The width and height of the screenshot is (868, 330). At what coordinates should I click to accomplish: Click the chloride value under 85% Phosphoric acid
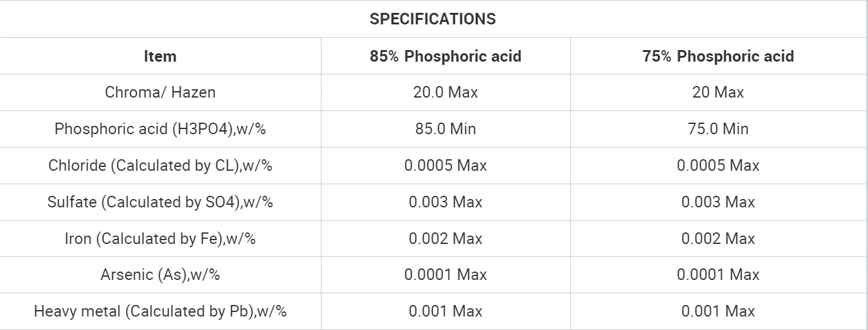(445, 166)
